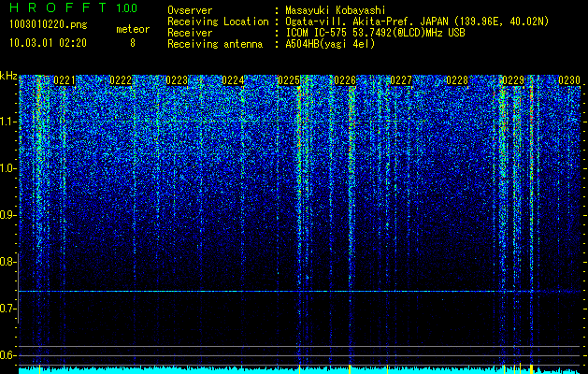Click the 0.9 frequency axis label
588x374 pixels.
tap(7, 215)
